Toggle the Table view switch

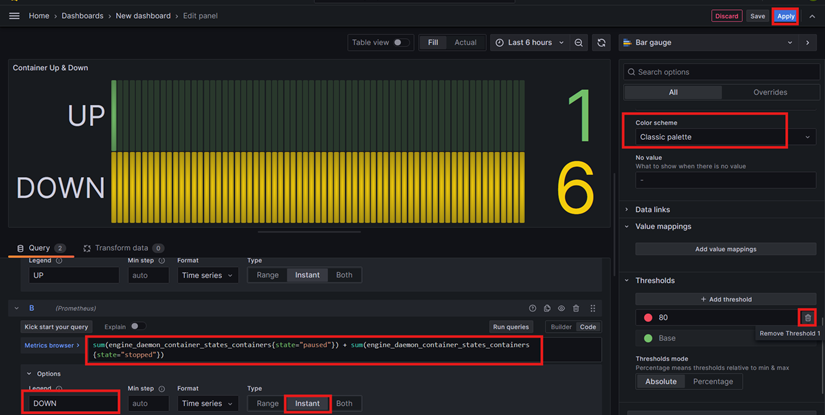[401, 43]
